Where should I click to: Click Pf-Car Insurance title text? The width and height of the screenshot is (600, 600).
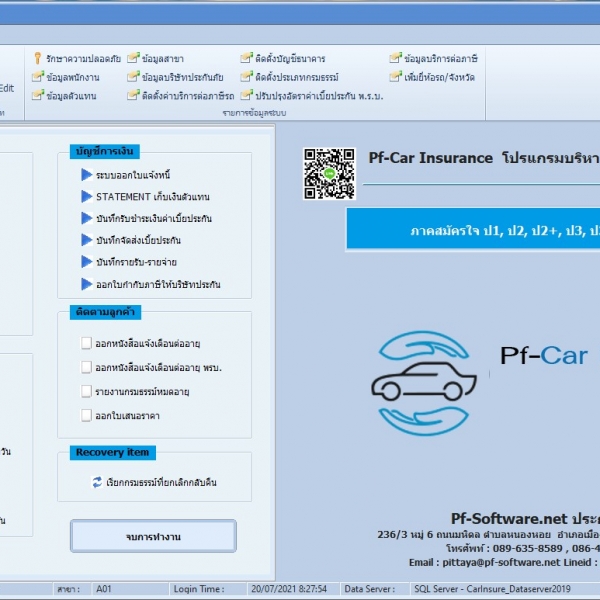[x=430, y=158]
